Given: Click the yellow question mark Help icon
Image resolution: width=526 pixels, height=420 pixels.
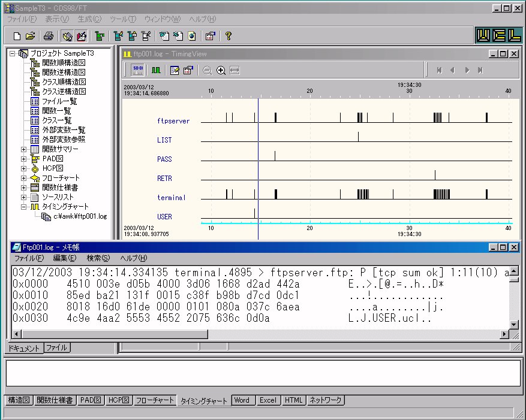Looking at the screenshot, I should point(229,36).
